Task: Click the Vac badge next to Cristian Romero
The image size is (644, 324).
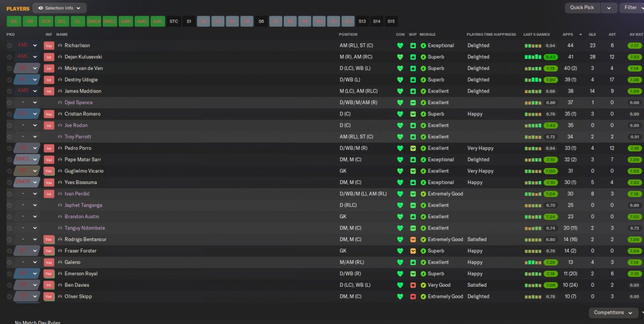Action: (x=49, y=114)
